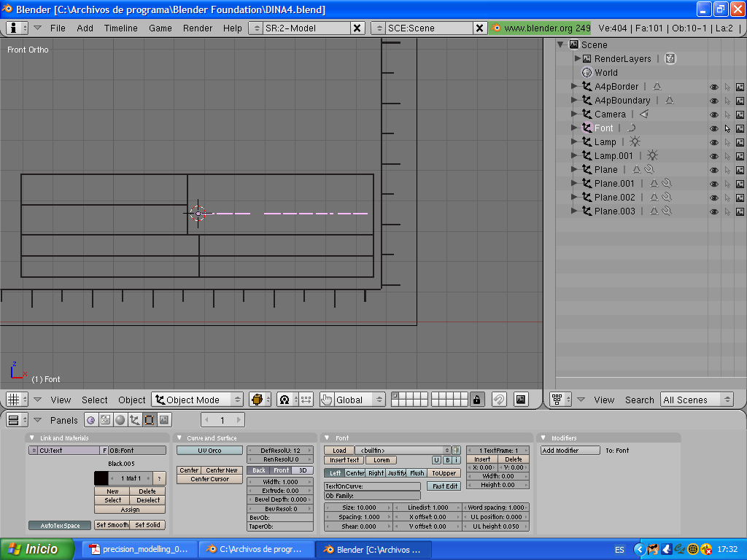Open the buttons window type selector
This screenshot has width=747, height=560.
(18, 420)
